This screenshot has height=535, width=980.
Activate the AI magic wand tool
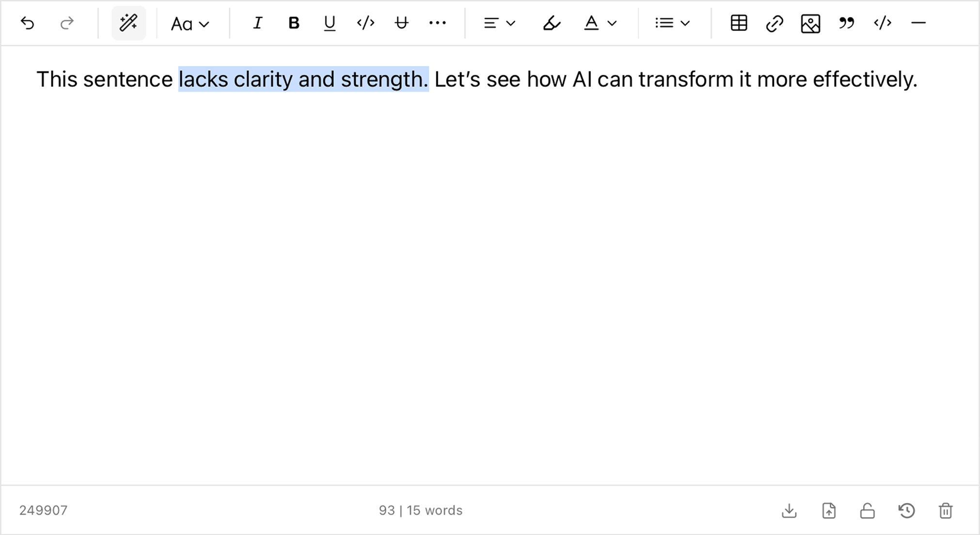[x=129, y=23]
